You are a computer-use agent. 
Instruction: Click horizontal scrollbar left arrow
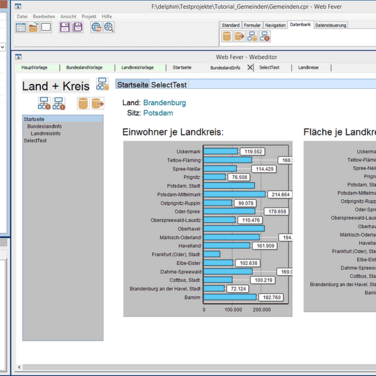pos(19,367)
